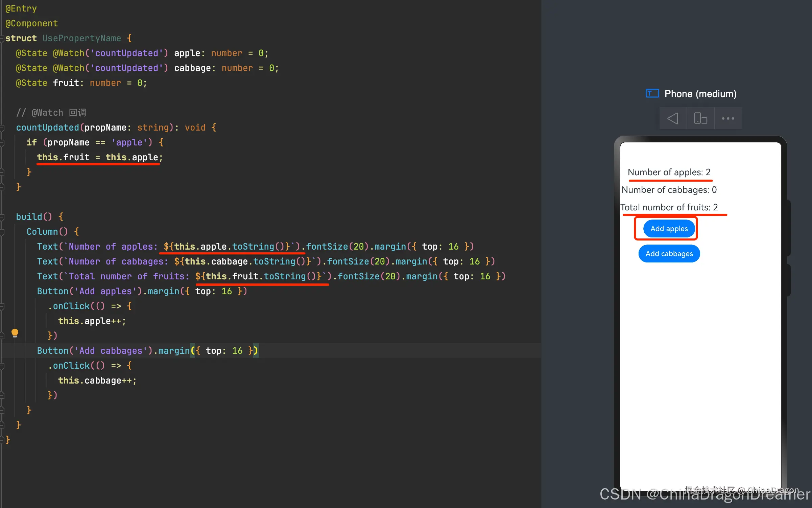Image resolution: width=812 pixels, height=508 pixels.
Task: Collapse the cabbage onClick block fold marker
Action: pos(2,366)
